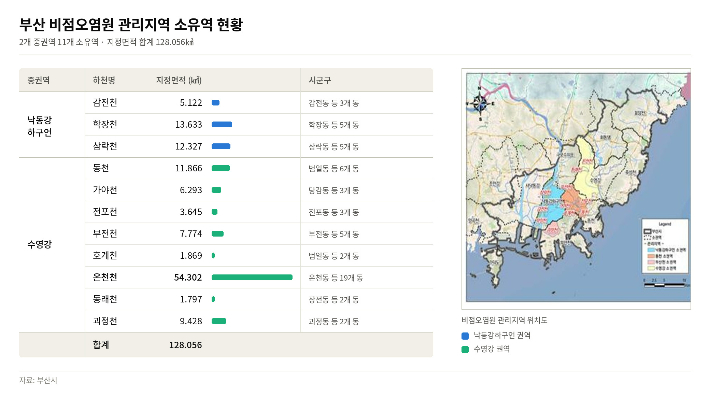Click the 괴정천 river name
The image size is (710, 399).
[105, 321]
